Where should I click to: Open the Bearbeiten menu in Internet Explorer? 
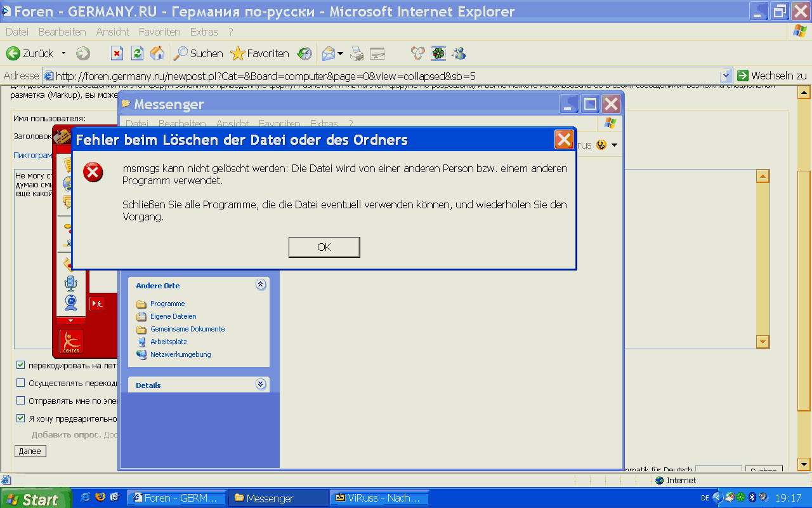62,32
